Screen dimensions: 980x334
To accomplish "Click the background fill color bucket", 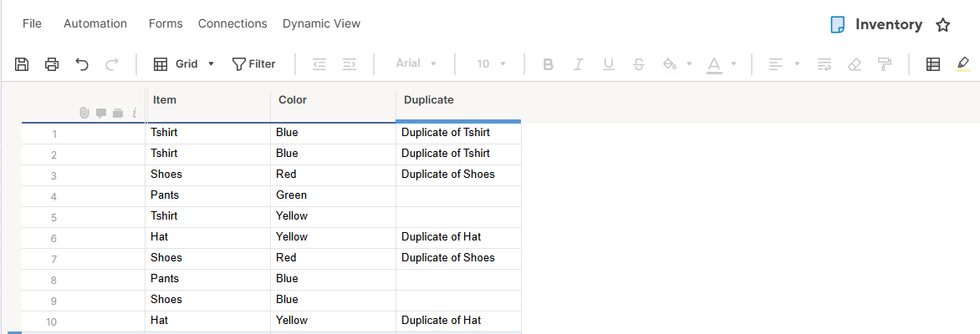I will (670, 63).
